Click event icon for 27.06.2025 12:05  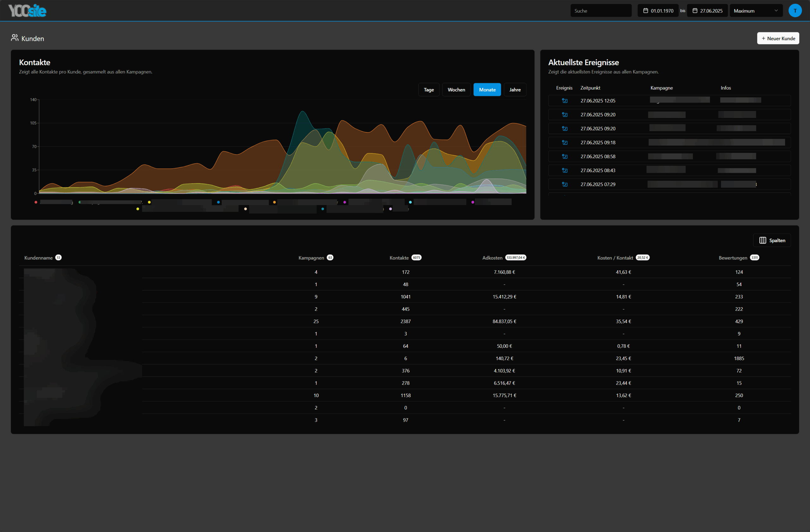pos(564,101)
